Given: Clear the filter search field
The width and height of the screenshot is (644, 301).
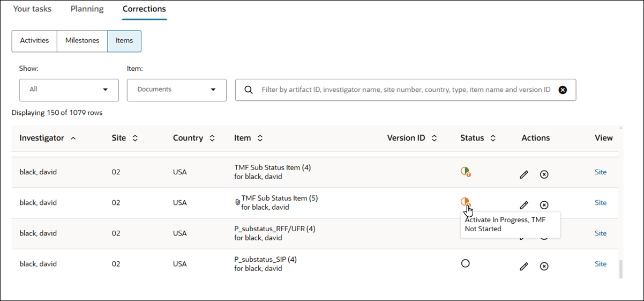Looking at the screenshot, I should pyautogui.click(x=563, y=90).
